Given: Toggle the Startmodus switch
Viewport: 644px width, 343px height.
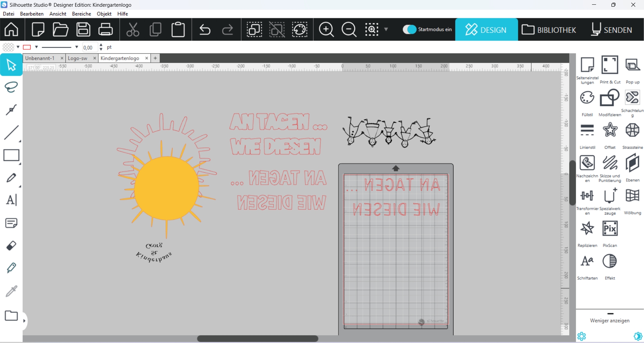Looking at the screenshot, I should [x=409, y=30].
